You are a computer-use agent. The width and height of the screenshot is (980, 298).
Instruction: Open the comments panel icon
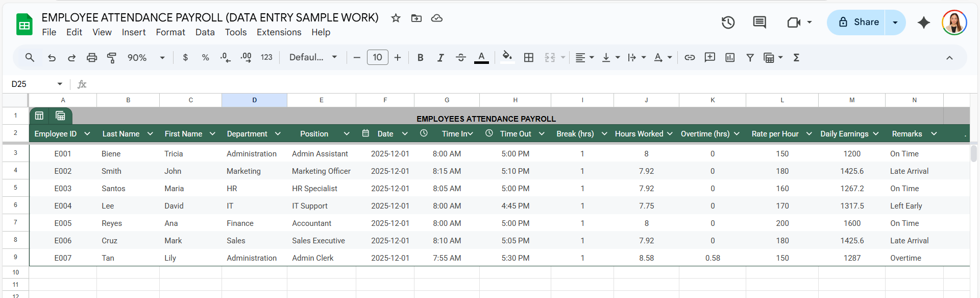[x=759, y=22]
